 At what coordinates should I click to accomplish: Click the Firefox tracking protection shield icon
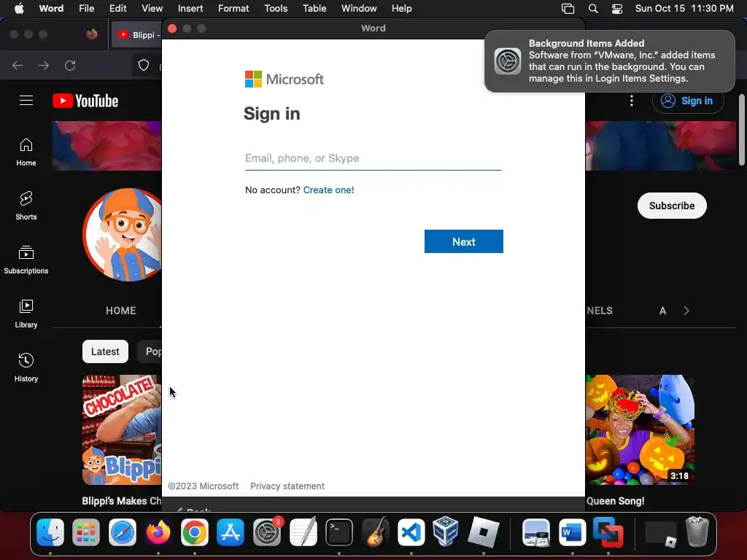(x=144, y=65)
